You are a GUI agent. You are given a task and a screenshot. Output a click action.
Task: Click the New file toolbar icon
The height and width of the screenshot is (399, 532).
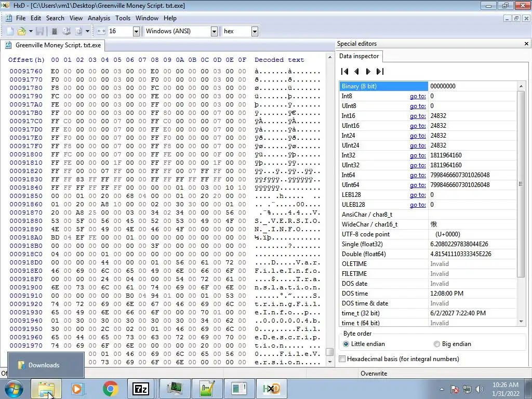pyautogui.click(x=10, y=31)
